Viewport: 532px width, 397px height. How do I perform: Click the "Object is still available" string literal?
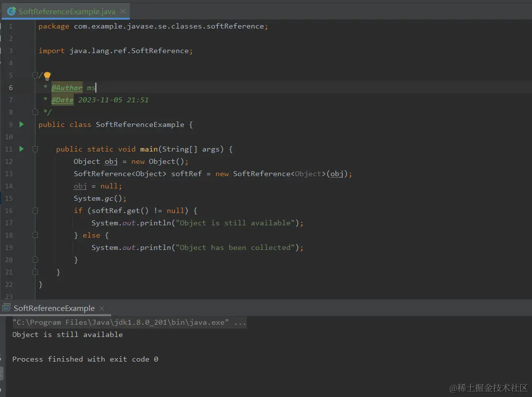pos(235,223)
